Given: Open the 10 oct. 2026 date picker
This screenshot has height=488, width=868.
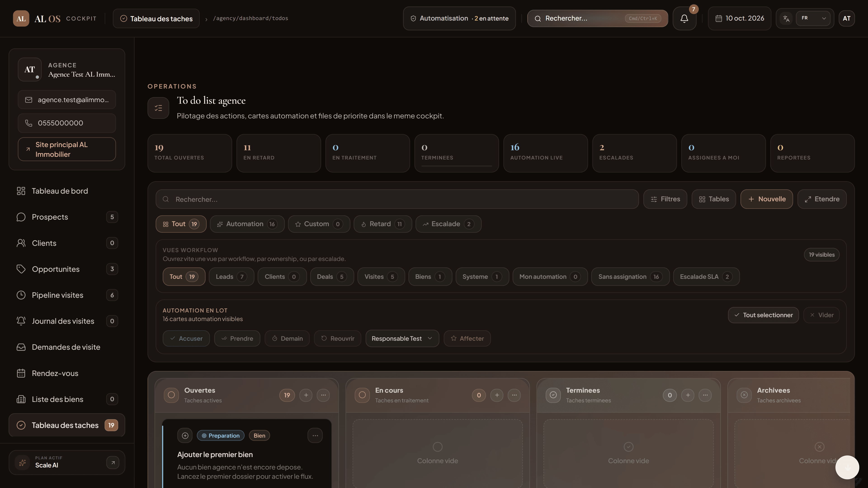Looking at the screenshot, I should tap(739, 19).
